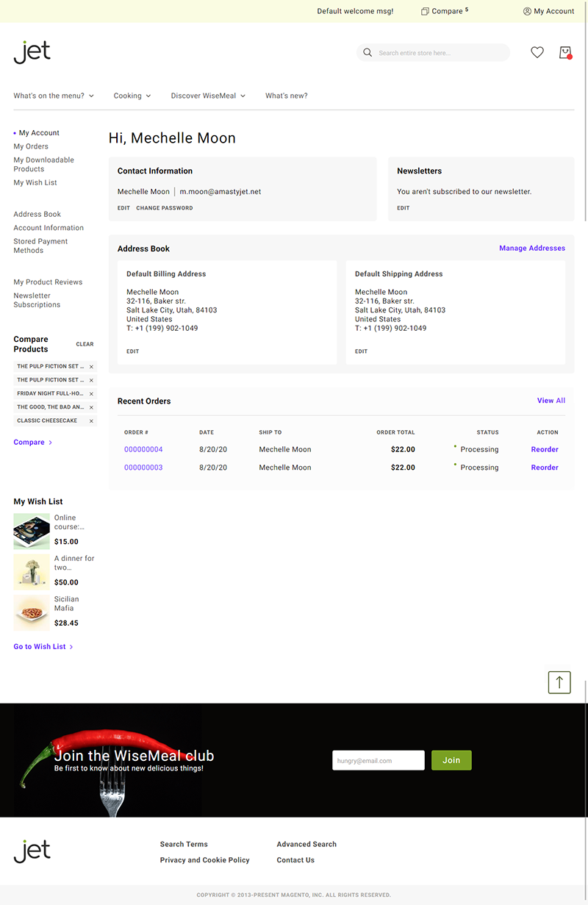Open order 000000003
Image resolution: width=588 pixels, height=905 pixels.
tap(143, 468)
